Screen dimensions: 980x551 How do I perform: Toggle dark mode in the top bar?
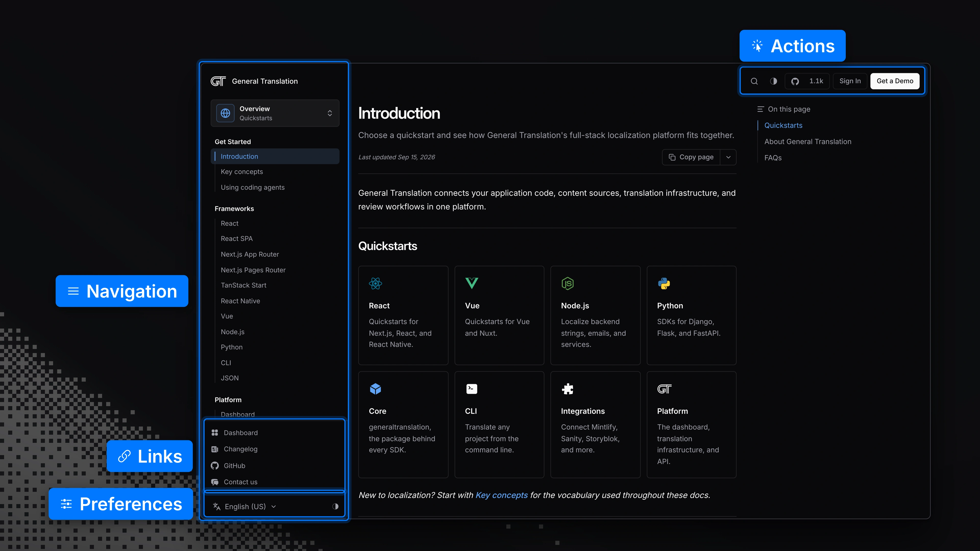pyautogui.click(x=774, y=81)
